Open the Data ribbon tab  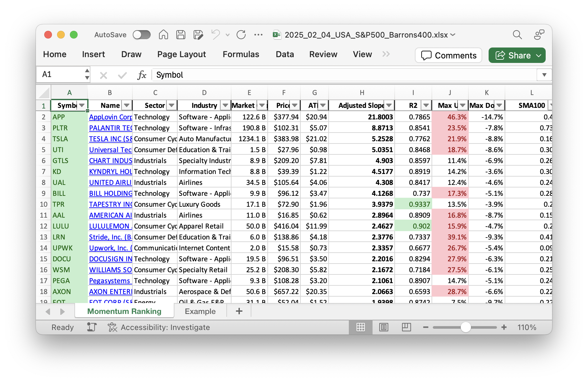point(285,54)
